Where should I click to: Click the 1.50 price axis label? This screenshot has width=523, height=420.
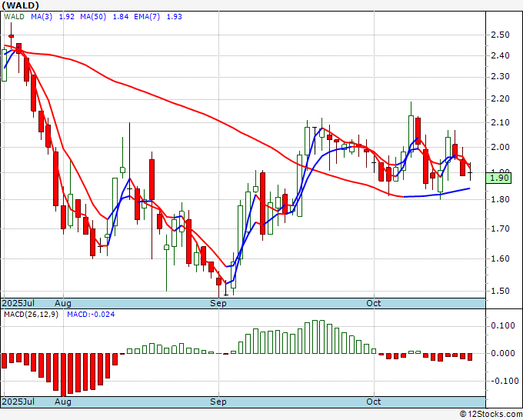pos(501,291)
